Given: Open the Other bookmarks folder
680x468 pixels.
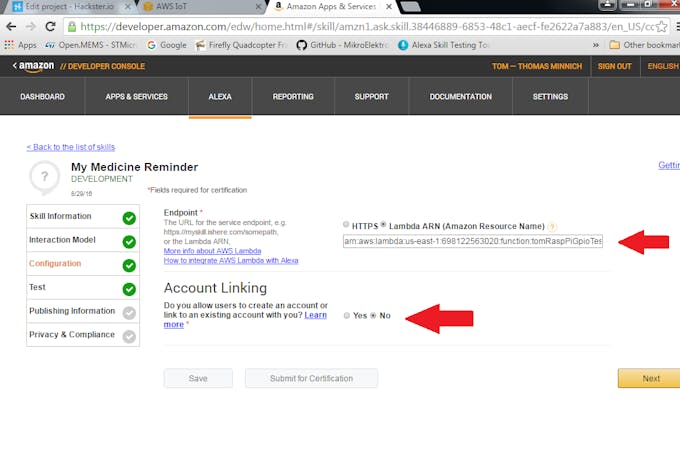Looking at the screenshot, I should coord(644,45).
